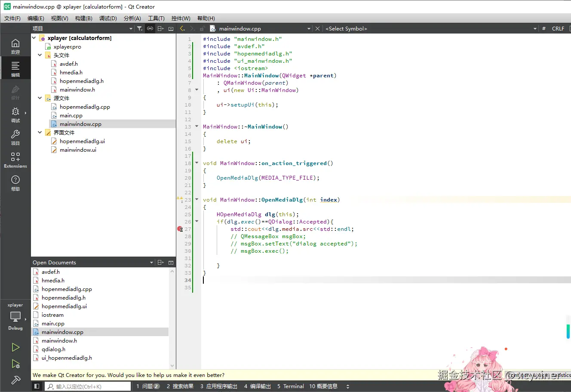This screenshot has width=571, height=392.
Task: Toggle left sidebar visibility button
Action: pyautogui.click(x=37, y=386)
